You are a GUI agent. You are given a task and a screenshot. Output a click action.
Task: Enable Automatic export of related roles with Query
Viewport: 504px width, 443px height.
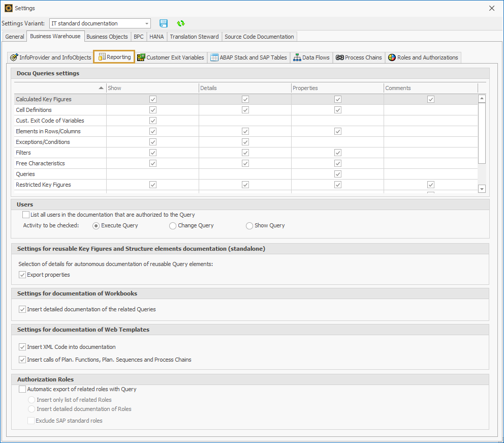point(22,389)
